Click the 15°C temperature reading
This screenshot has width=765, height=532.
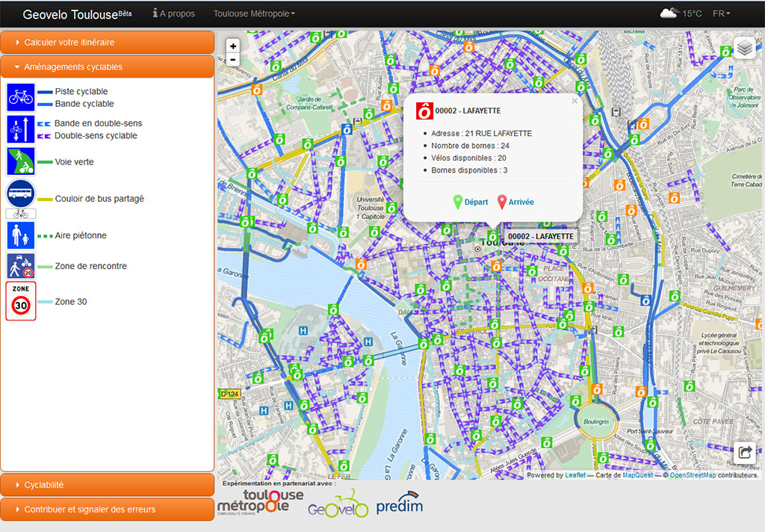[692, 13]
